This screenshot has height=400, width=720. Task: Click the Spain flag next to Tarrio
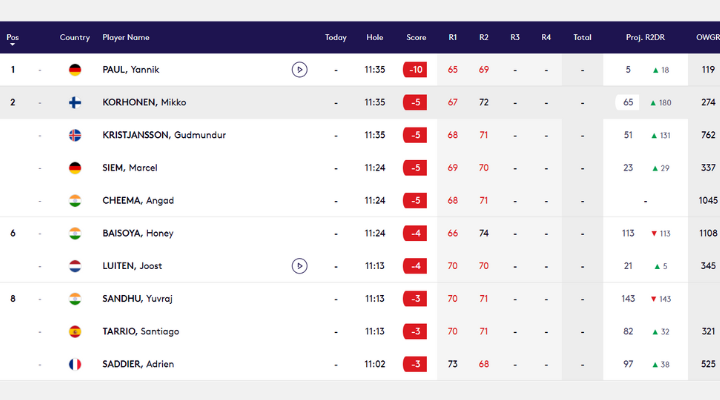[75, 331]
